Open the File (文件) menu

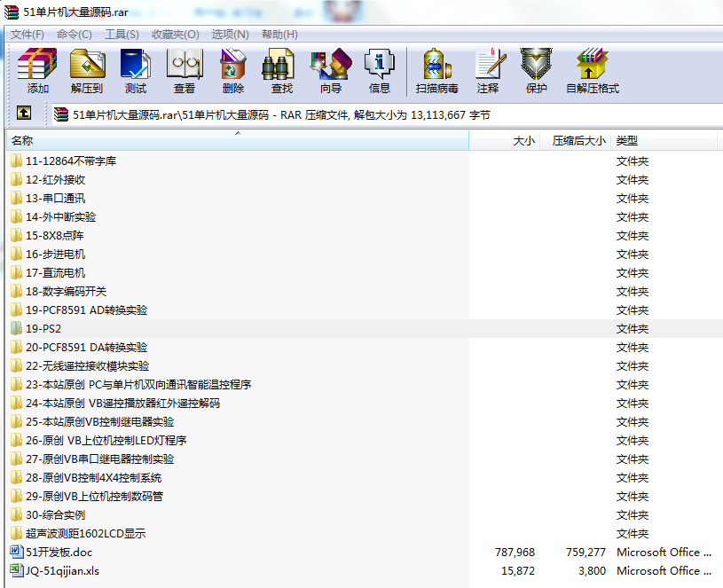28,35
